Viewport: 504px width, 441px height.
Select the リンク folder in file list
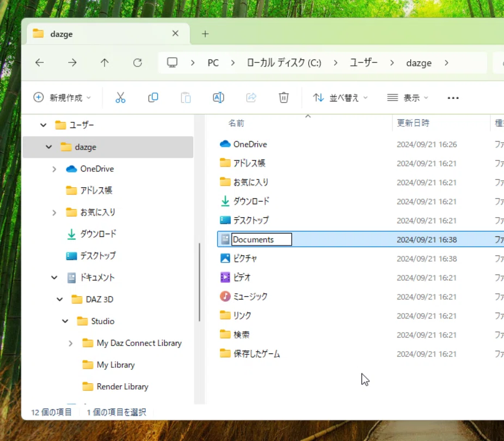pos(242,315)
